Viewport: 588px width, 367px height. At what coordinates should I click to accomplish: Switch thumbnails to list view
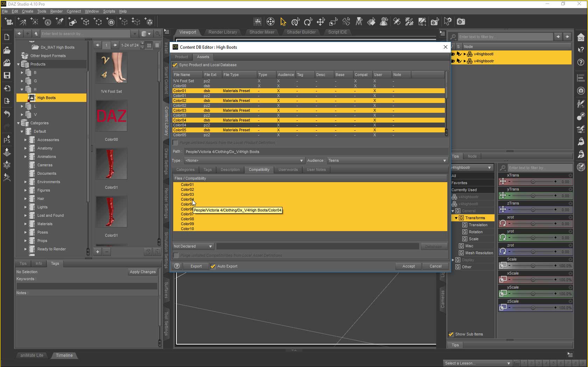pos(157,45)
